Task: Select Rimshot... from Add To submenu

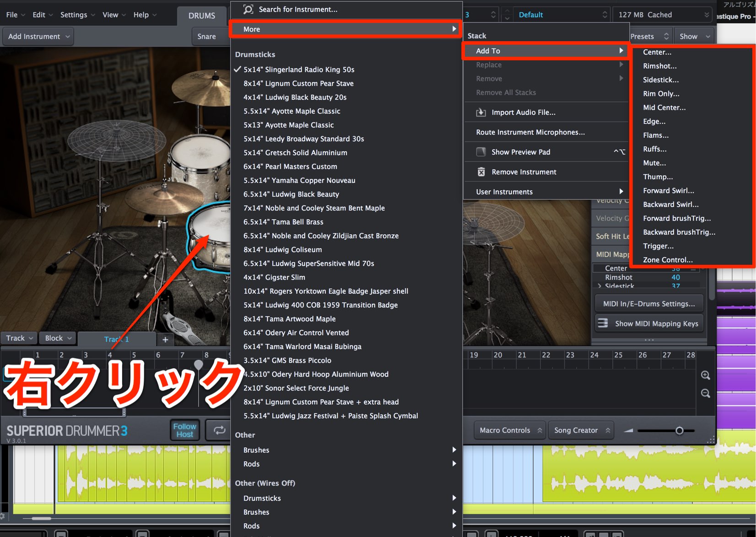Action: [659, 66]
